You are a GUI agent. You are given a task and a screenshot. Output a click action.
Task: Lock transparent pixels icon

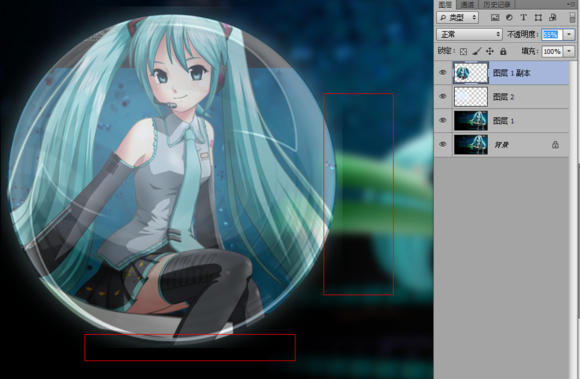463,51
